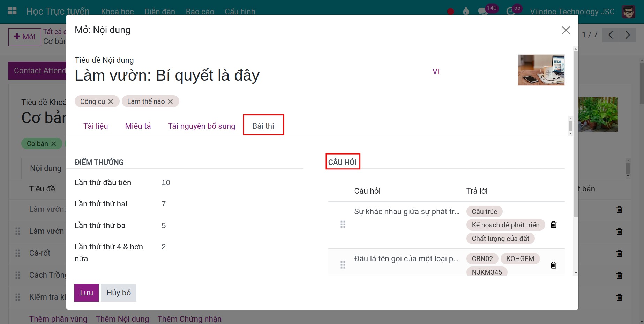Click drag handle beside Cà-rốt row
Image resolution: width=644 pixels, height=324 pixels.
[18, 253]
